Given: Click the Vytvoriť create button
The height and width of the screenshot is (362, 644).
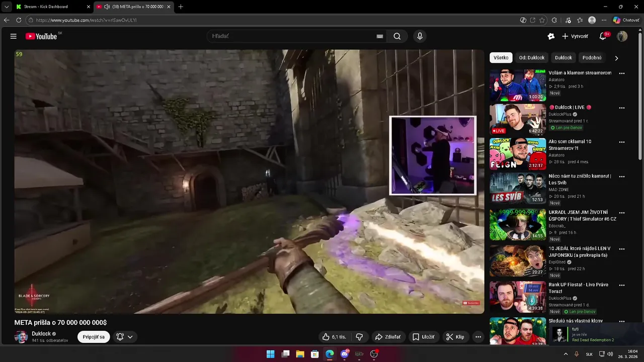Looking at the screenshot, I should [x=575, y=36].
